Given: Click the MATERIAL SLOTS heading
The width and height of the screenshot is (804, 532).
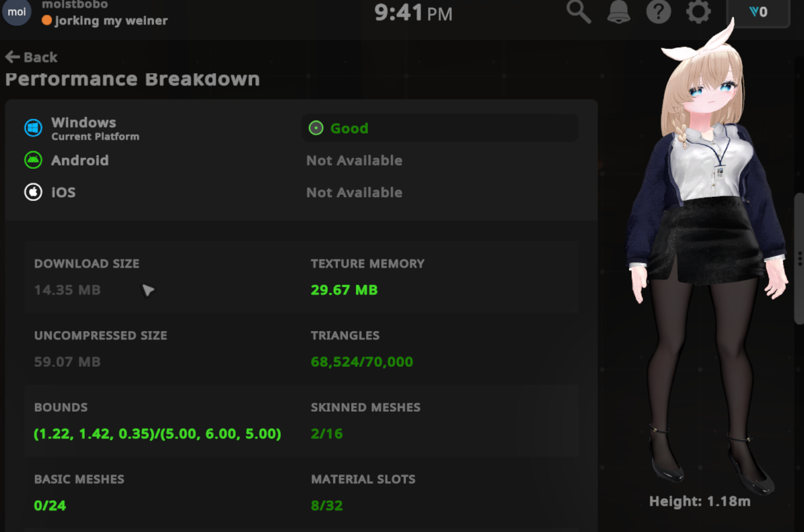Looking at the screenshot, I should pyautogui.click(x=363, y=479).
